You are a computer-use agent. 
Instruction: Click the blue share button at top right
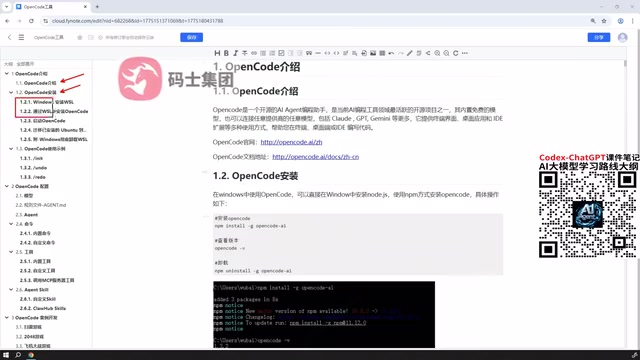click(599, 37)
